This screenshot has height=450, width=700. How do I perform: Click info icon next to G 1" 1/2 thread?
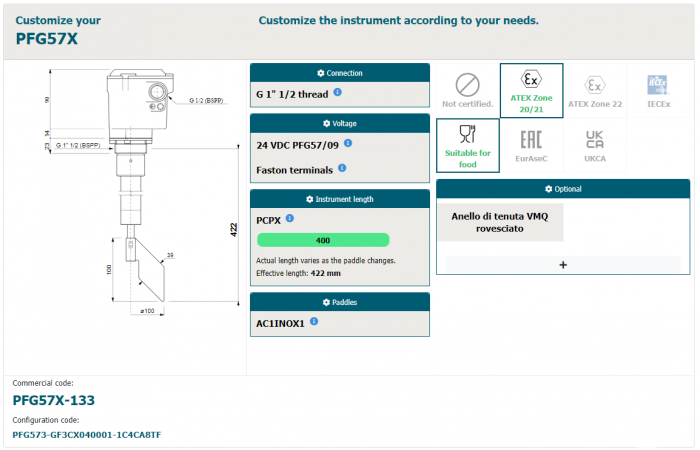click(x=337, y=93)
